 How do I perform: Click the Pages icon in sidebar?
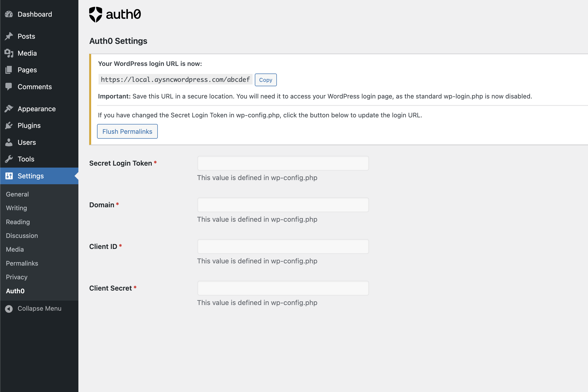[9, 70]
